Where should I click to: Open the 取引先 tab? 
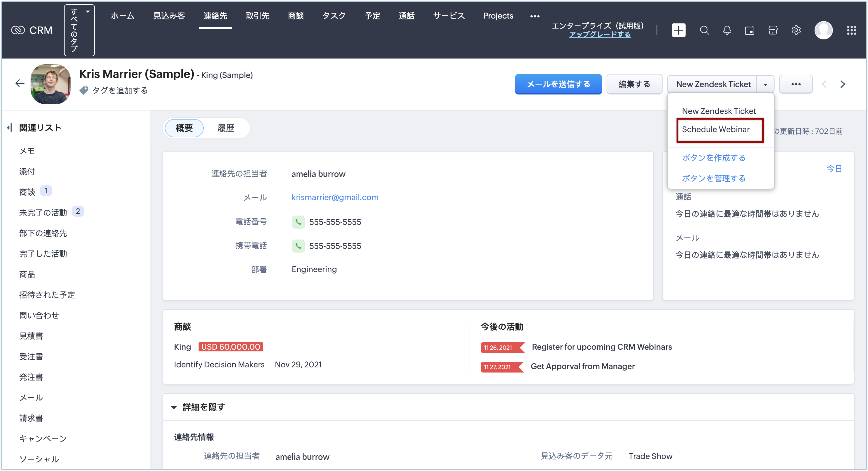(257, 16)
